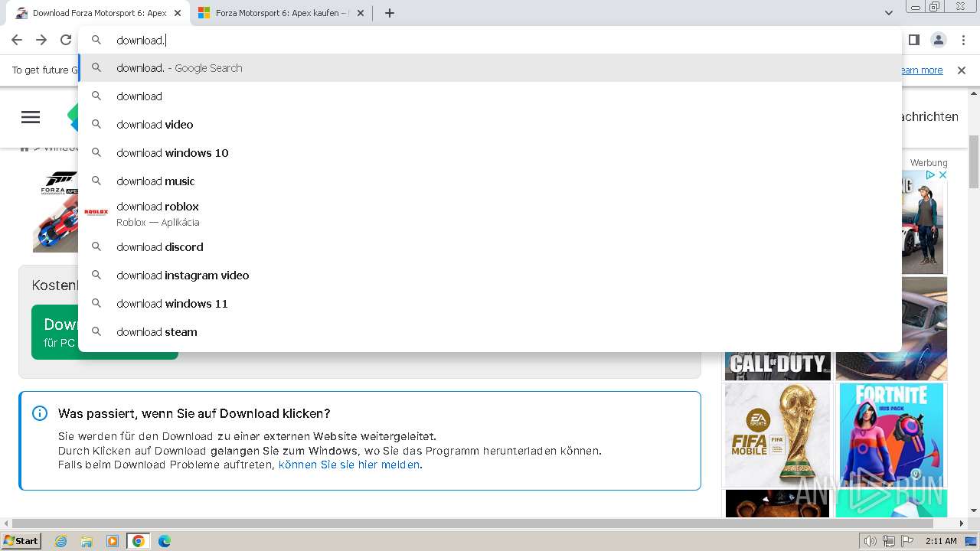The width and height of the screenshot is (980, 551).
Task: Open the 'Learn more' link in info bar
Action: pyautogui.click(x=922, y=70)
